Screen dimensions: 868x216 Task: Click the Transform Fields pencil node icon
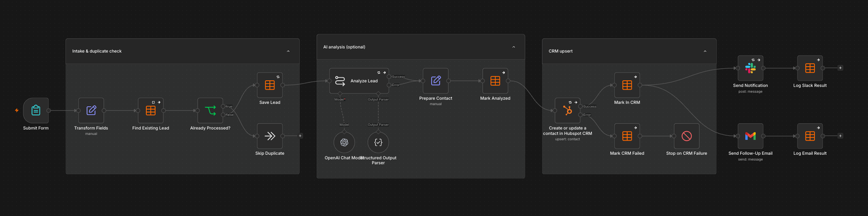(x=91, y=110)
